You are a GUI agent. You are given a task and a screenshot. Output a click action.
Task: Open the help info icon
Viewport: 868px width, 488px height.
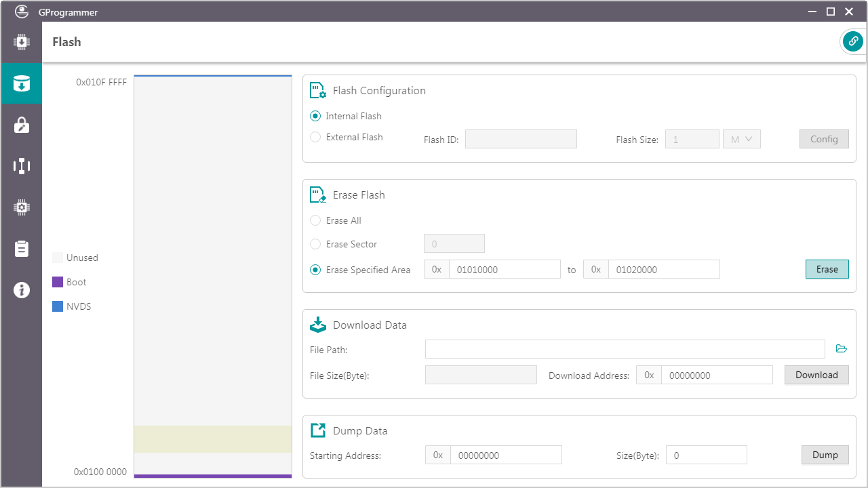[x=21, y=290]
